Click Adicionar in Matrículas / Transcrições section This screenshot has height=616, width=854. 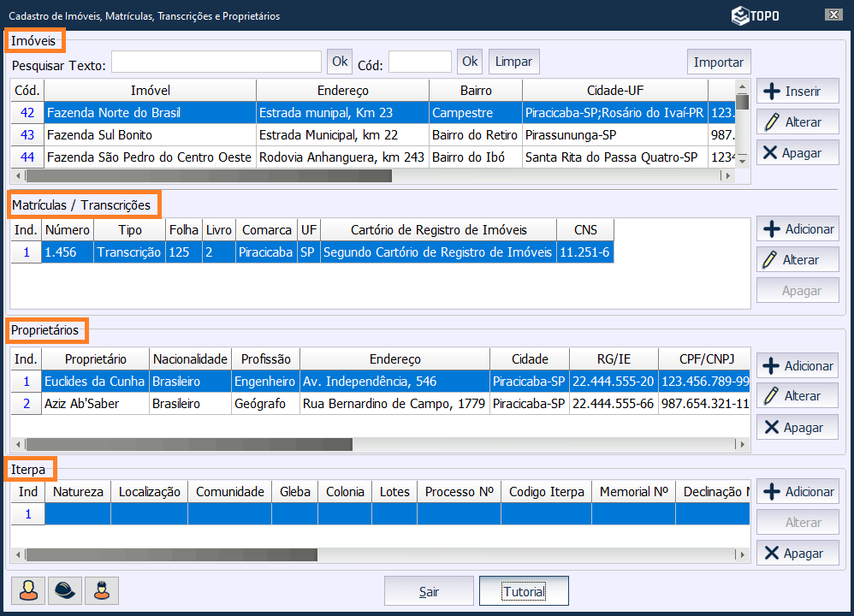point(798,229)
